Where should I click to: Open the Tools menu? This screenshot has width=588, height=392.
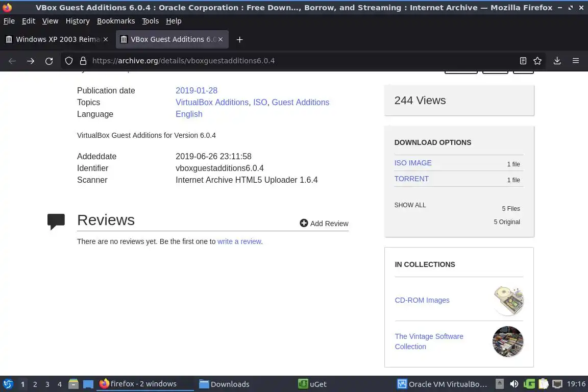point(151,21)
